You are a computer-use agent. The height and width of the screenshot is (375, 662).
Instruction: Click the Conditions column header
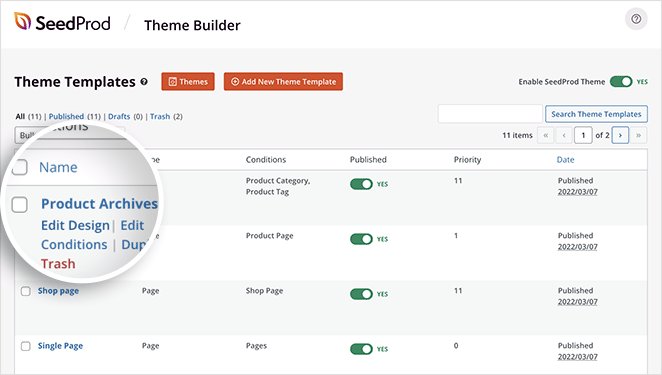coord(266,160)
